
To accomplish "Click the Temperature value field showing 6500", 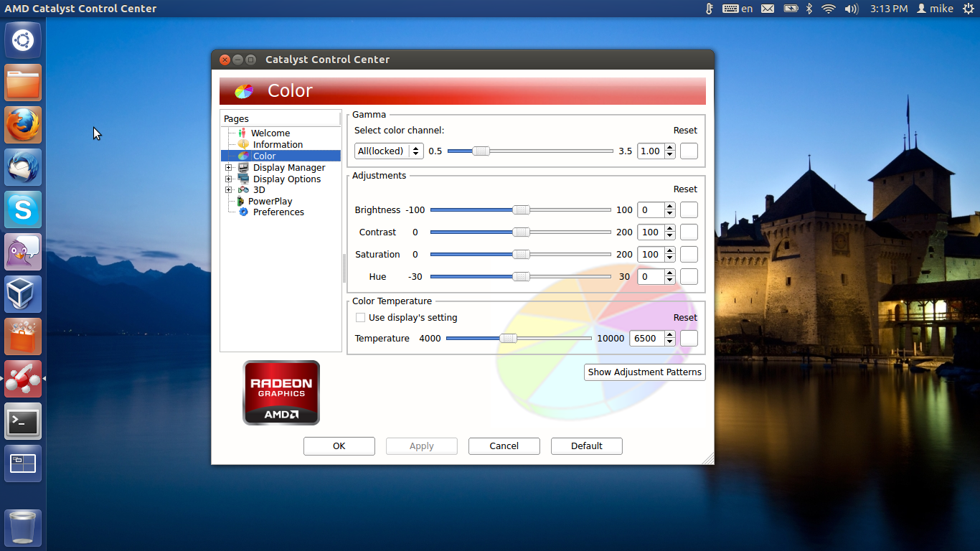I will [646, 339].
